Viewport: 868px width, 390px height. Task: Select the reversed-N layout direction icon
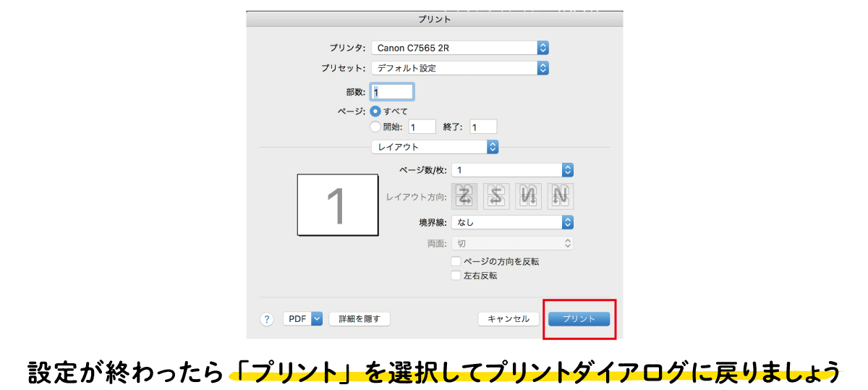529,196
